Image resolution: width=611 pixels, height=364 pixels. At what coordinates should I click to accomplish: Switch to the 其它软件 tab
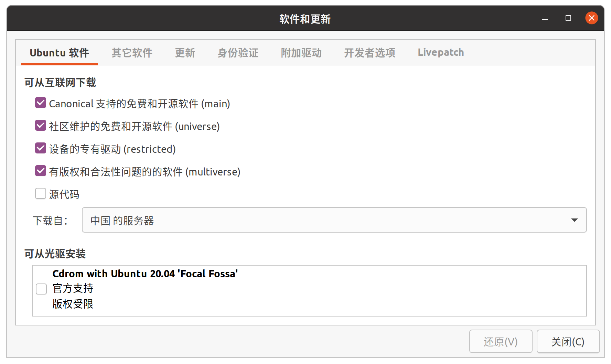pyautogui.click(x=131, y=52)
